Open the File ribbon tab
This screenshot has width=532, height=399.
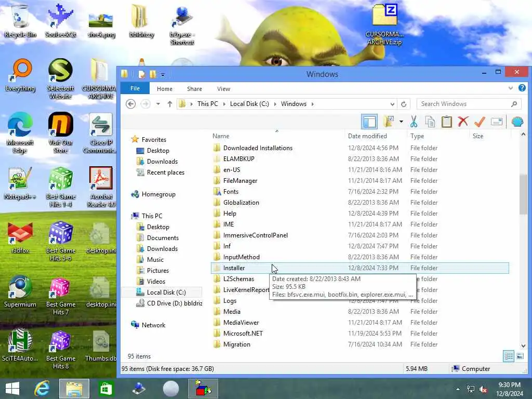point(135,88)
